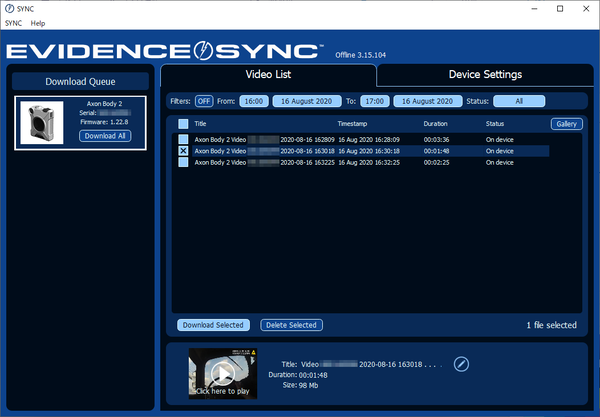Tick the 16:32:25 video checkbox
The width and height of the screenshot is (600, 417).
pyautogui.click(x=183, y=162)
